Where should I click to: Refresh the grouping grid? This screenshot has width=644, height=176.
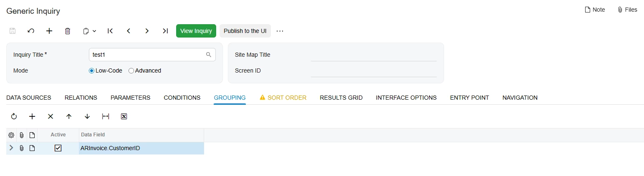(14, 116)
